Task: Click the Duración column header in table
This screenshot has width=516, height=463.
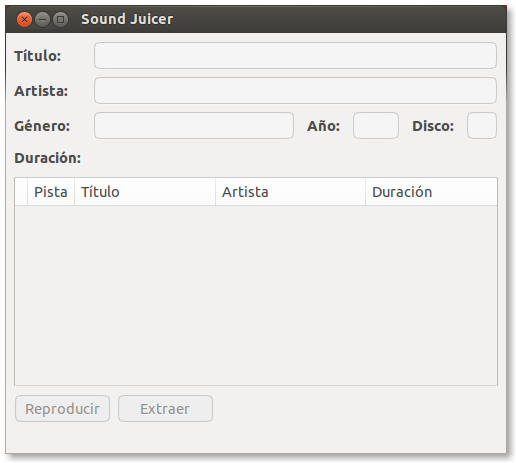Action: (x=431, y=192)
